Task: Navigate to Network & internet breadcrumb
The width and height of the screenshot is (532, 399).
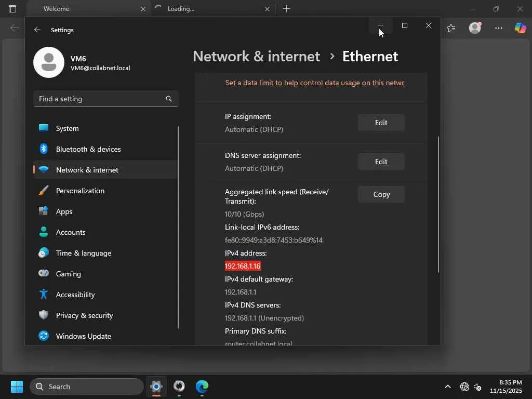Action: [x=256, y=56]
